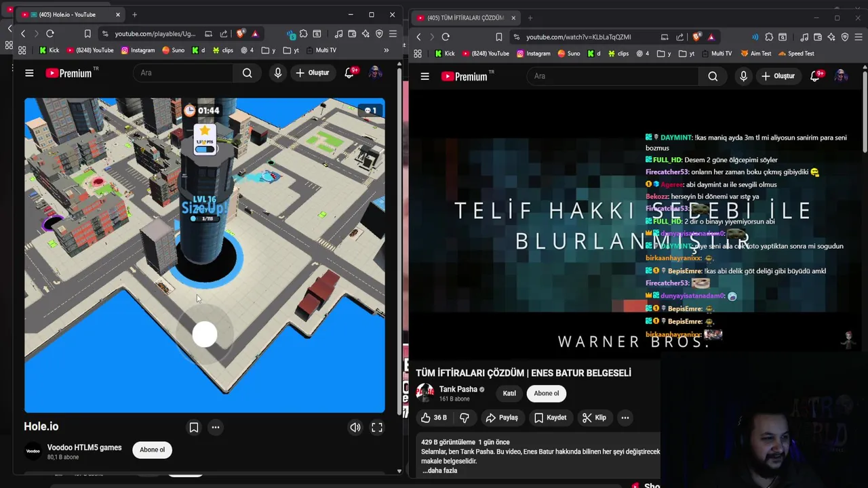Go back in the Hole.io browser window

[x=23, y=34]
